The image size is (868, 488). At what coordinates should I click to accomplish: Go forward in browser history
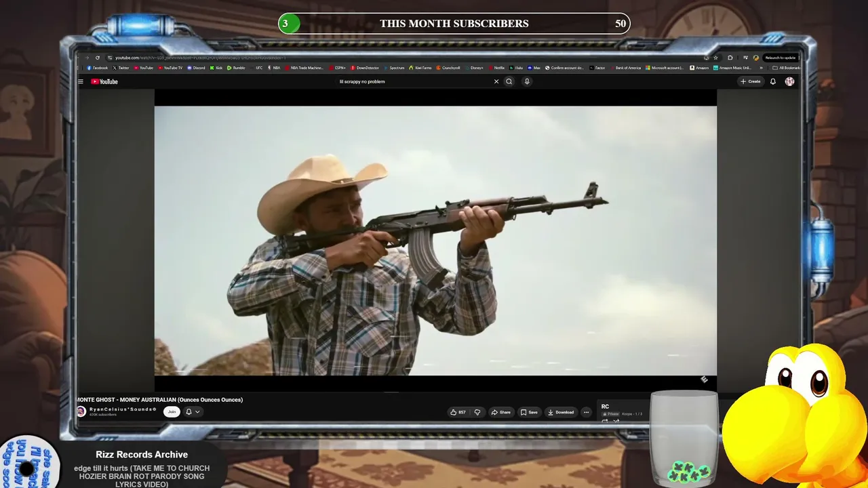click(x=87, y=58)
